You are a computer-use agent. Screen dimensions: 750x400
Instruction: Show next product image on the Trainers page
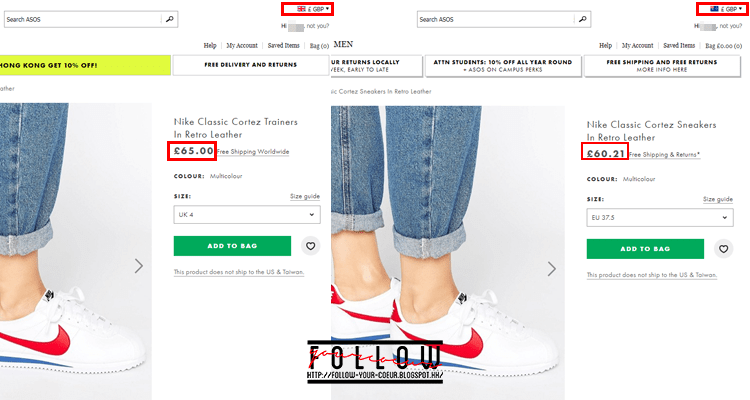(138, 266)
